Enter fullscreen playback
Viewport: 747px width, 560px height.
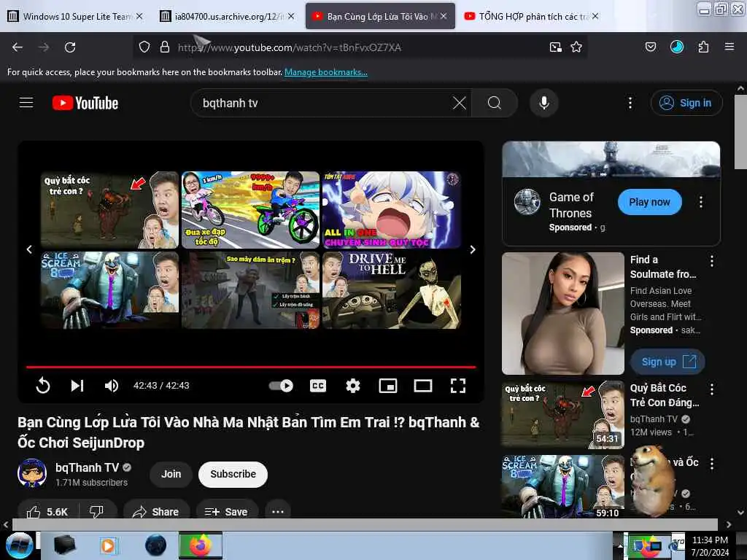[458, 385]
